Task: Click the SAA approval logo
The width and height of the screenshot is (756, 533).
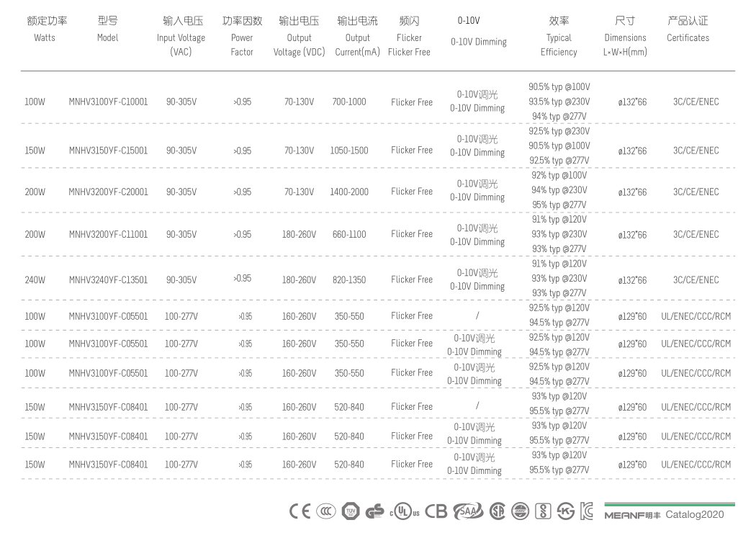Action: [x=468, y=511]
